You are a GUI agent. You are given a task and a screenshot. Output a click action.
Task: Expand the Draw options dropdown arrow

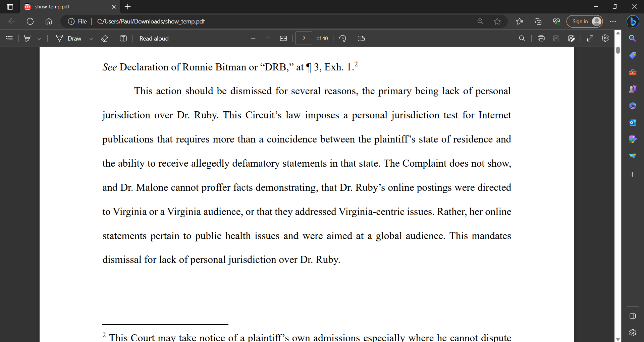pos(91,39)
